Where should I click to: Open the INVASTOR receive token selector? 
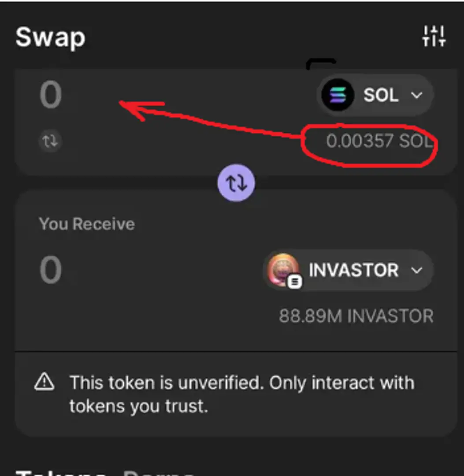click(x=348, y=270)
